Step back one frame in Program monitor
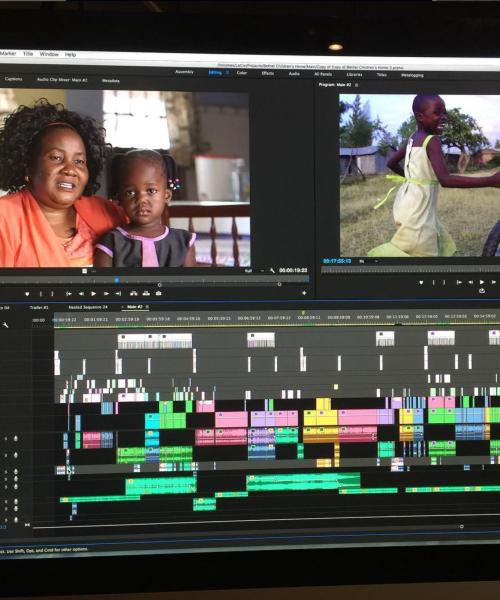The width and height of the screenshot is (500, 600). pyautogui.click(x=471, y=282)
